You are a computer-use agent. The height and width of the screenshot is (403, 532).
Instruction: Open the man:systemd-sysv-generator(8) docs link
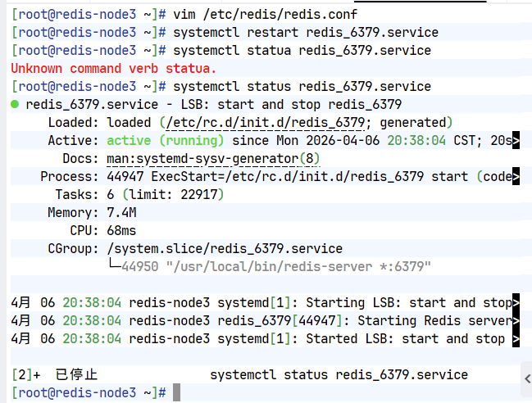pyautogui.click(x=213, y=158)
